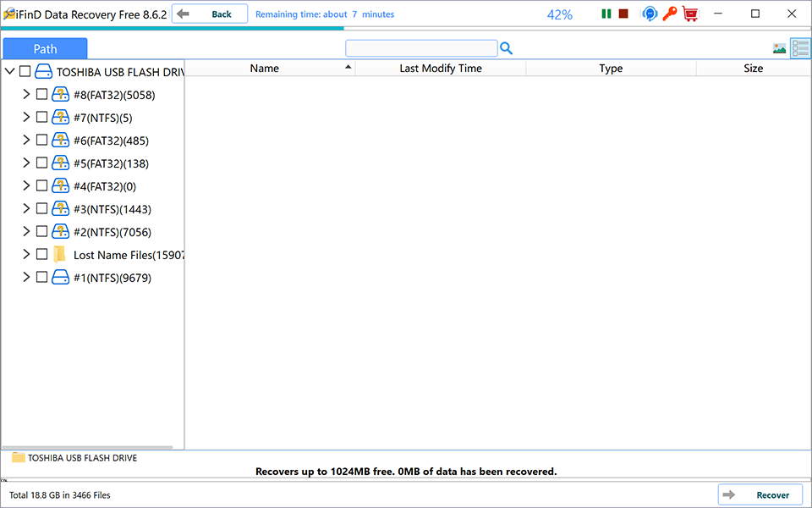Click the TOSHIBA USB FLASH DRIVE disk icon

point(43,71)
